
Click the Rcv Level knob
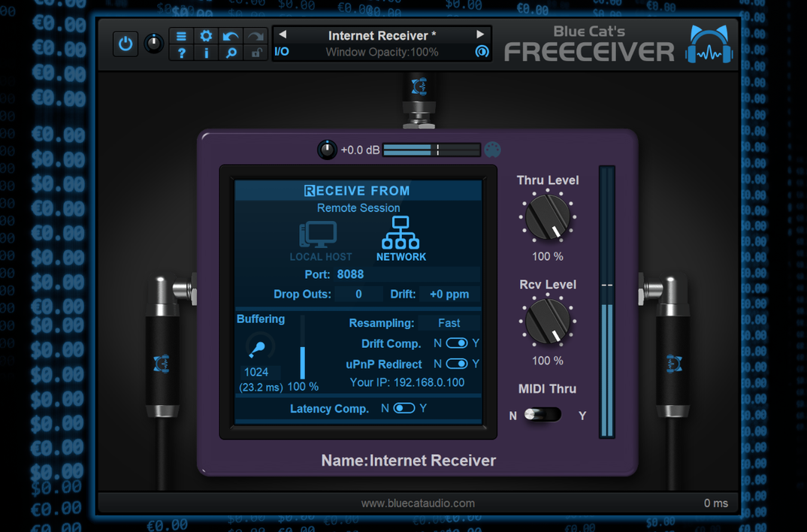click(548, 322)
